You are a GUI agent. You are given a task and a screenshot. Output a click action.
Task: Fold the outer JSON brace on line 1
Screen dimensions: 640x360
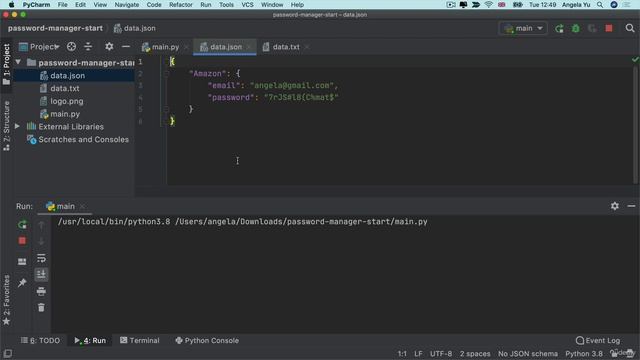(x=167, y=62)
